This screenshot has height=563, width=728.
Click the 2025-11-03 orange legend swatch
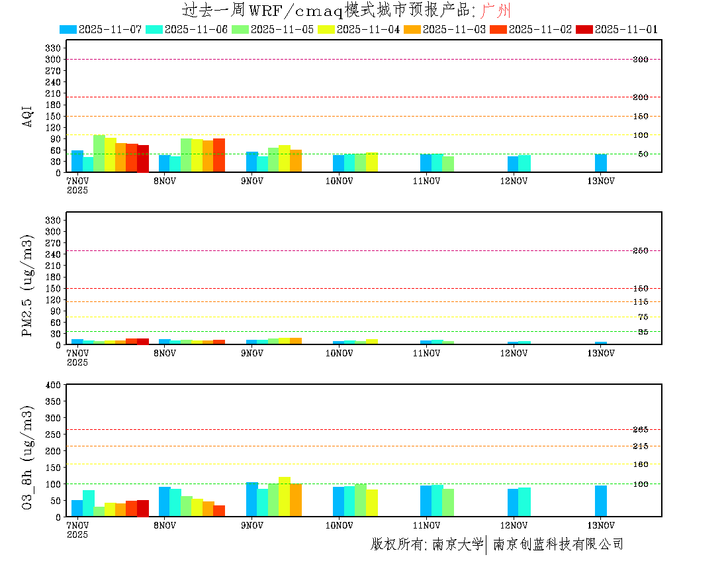(x=413, y=29)
